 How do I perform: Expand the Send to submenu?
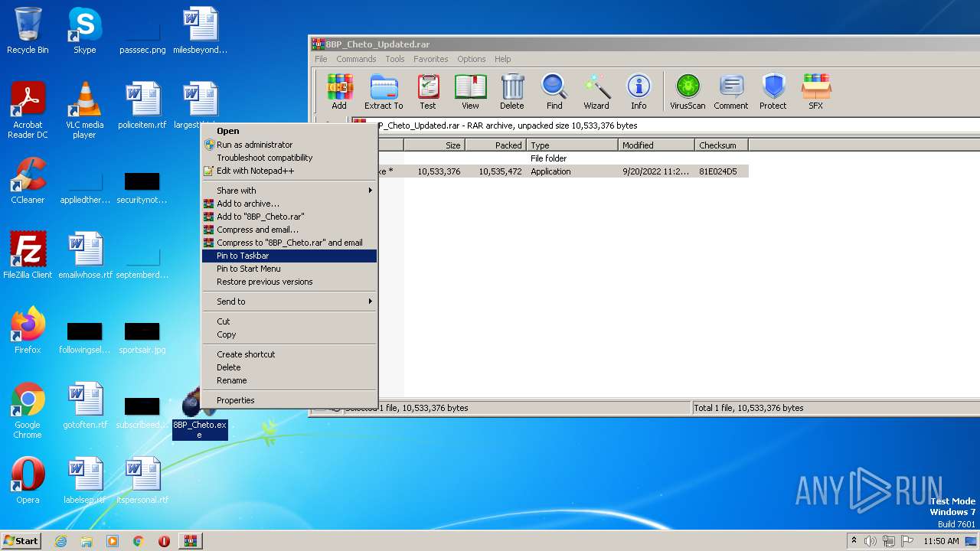pyautogui.click(x=289, y=302)
